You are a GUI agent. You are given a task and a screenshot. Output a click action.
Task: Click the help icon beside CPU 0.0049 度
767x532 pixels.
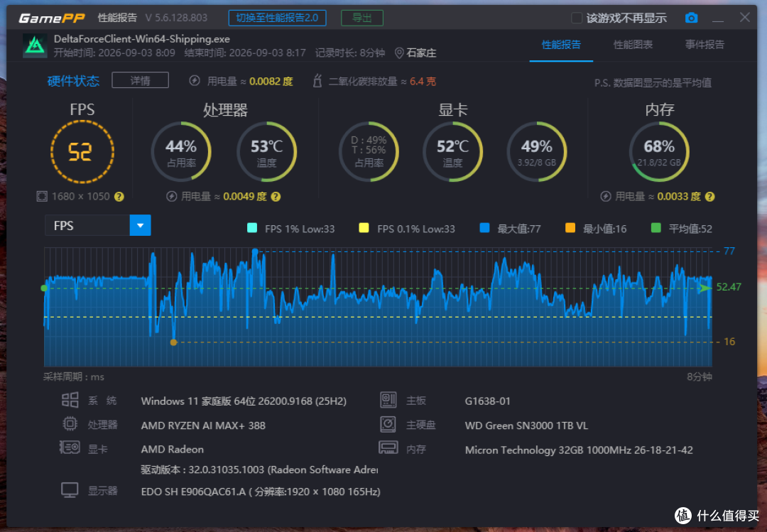point(276,197)
